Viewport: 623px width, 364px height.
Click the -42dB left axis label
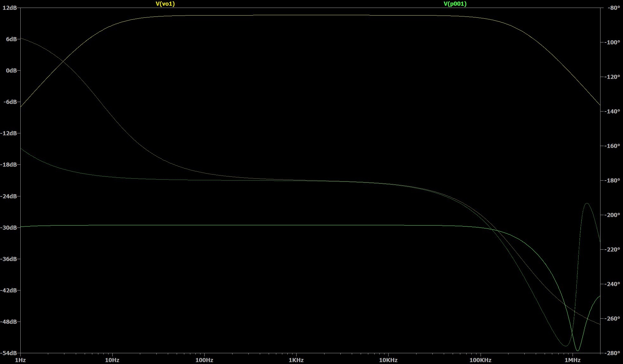[9, 290]
